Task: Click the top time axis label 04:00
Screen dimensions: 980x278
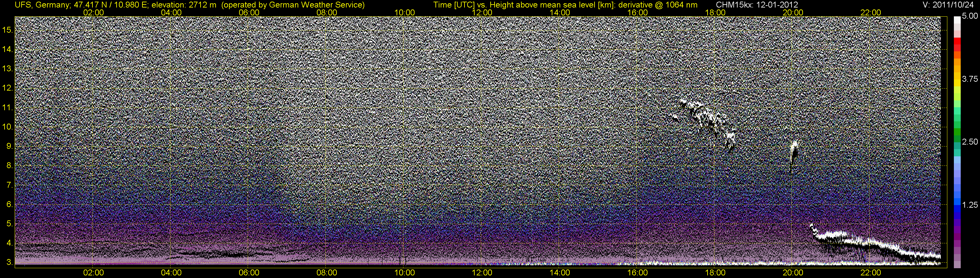Action: (171, 12)
